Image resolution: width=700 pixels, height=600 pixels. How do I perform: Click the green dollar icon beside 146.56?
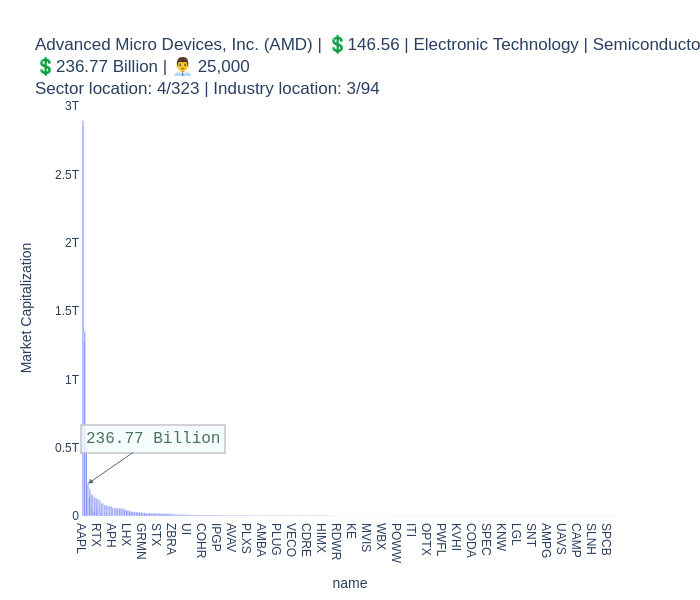tap(338, 45)
